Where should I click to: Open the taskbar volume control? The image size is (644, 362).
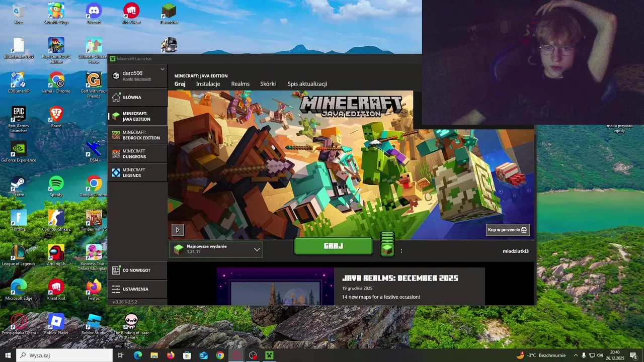pos(600,355)
